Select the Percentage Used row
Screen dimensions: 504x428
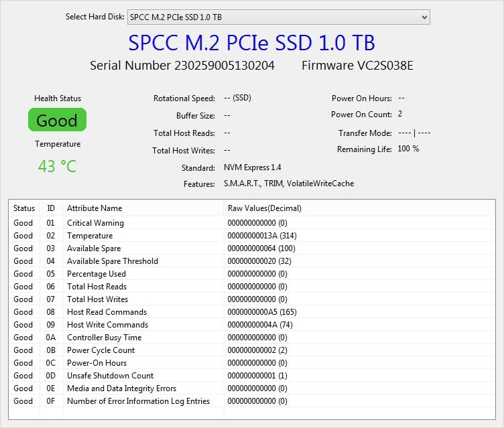point(252,274)
